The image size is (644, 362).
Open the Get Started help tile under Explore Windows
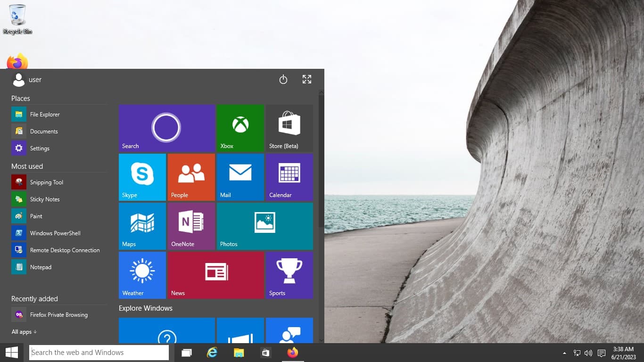click(167, 330)
